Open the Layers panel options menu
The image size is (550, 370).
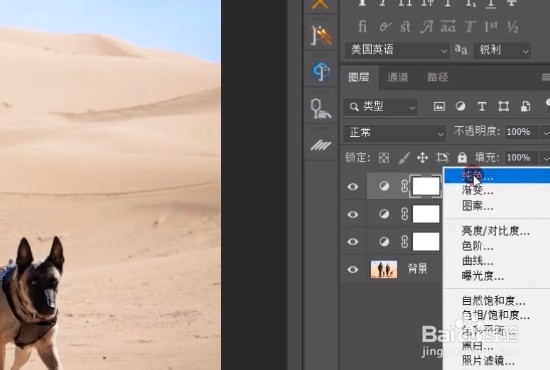[546, 77]
